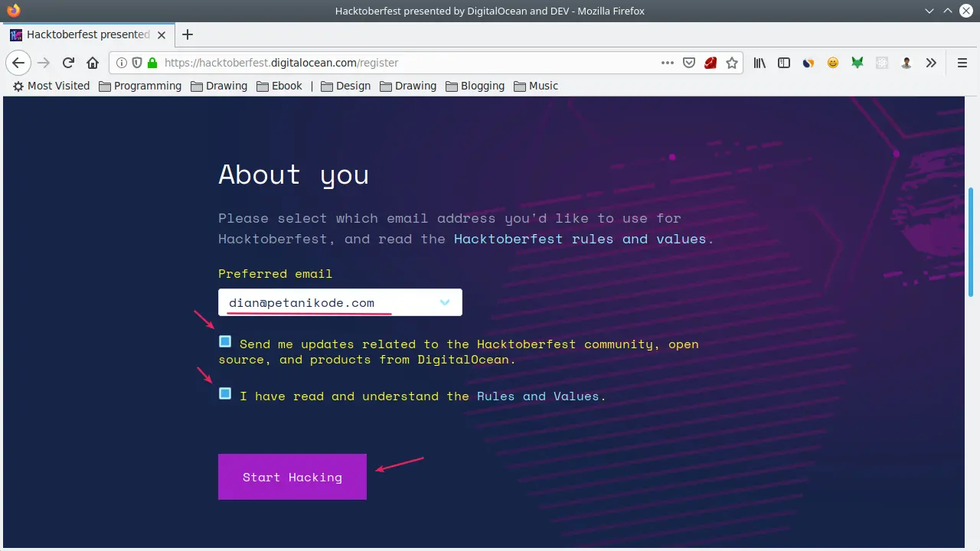Open the Blogging bookmarks folder

(x=475, y=86)
